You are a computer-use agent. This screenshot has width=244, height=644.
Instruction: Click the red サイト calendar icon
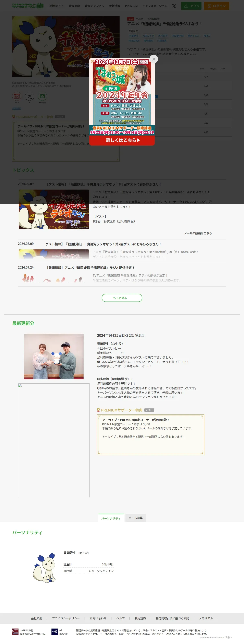tap(17, 96)
